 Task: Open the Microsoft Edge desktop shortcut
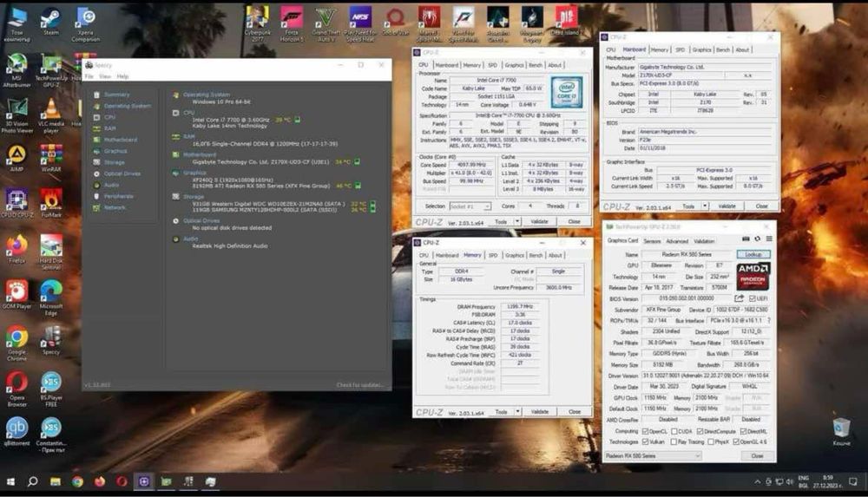tap(51, 298)
